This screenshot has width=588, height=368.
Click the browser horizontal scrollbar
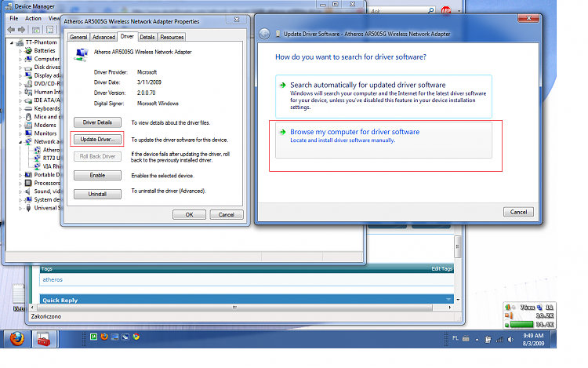(234, 308)
